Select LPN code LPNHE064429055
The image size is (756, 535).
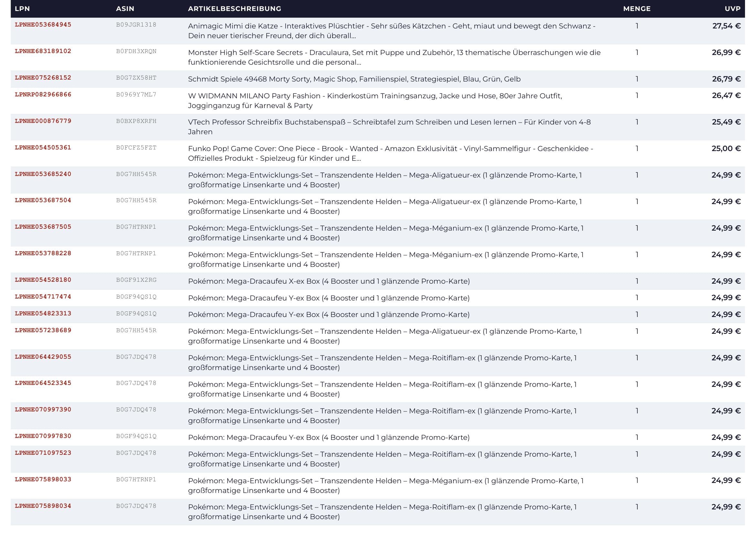click(x=43, y=357)
